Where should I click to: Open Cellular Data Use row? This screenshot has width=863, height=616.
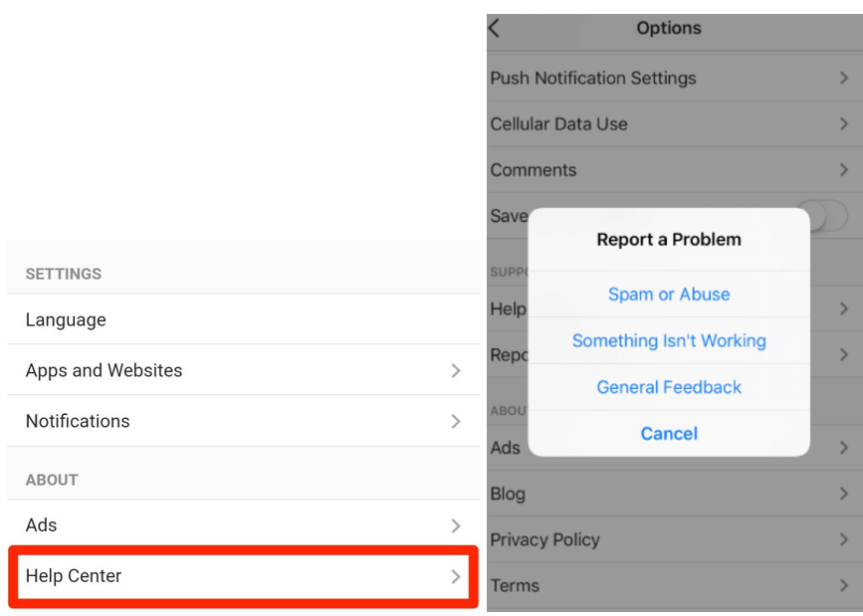pyautogui.click(x=675, y=123)
